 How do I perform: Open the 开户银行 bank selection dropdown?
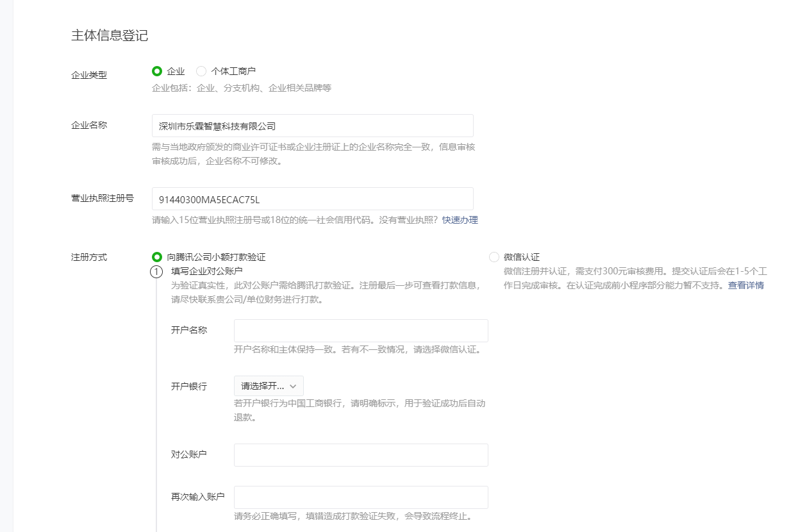pyautogui.click(x=267, y=386)
